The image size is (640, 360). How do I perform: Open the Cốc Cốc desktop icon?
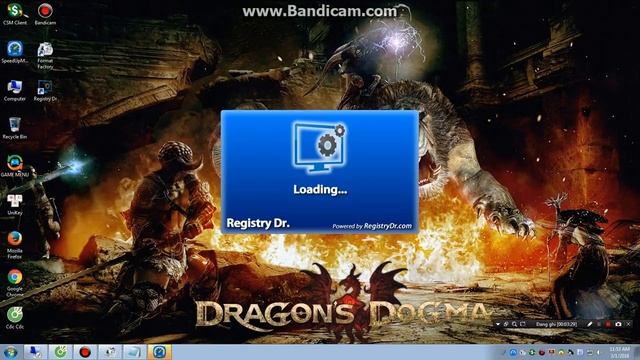point(15,318)
